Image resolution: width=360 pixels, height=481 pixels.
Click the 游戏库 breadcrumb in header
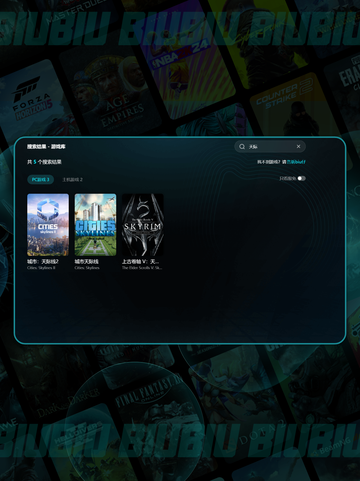pyautogui.click(x=58, y=147)
